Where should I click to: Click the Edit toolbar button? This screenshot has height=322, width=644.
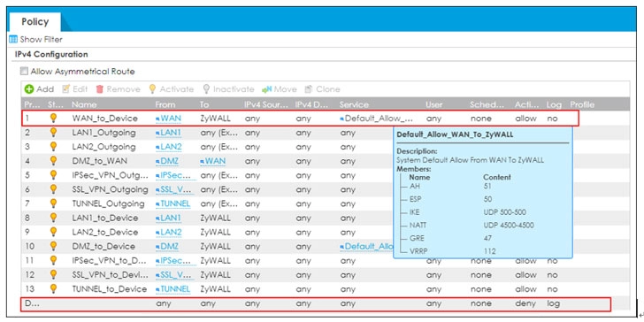pos(75,89)
